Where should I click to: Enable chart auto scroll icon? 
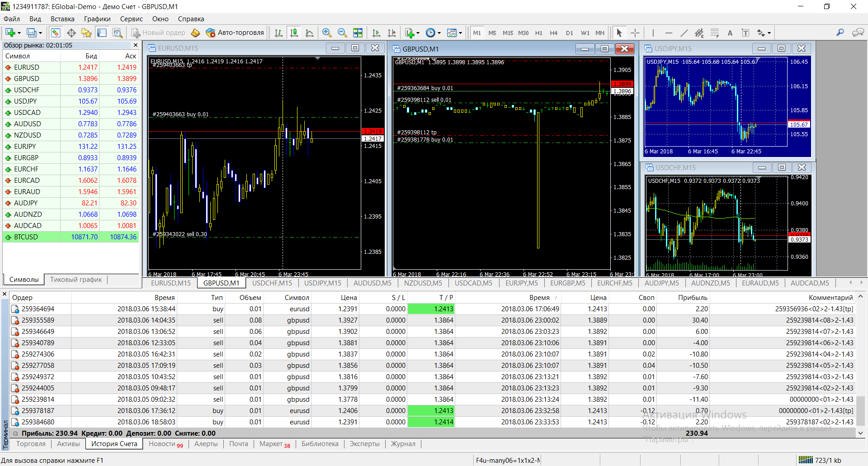click(376, 33)
